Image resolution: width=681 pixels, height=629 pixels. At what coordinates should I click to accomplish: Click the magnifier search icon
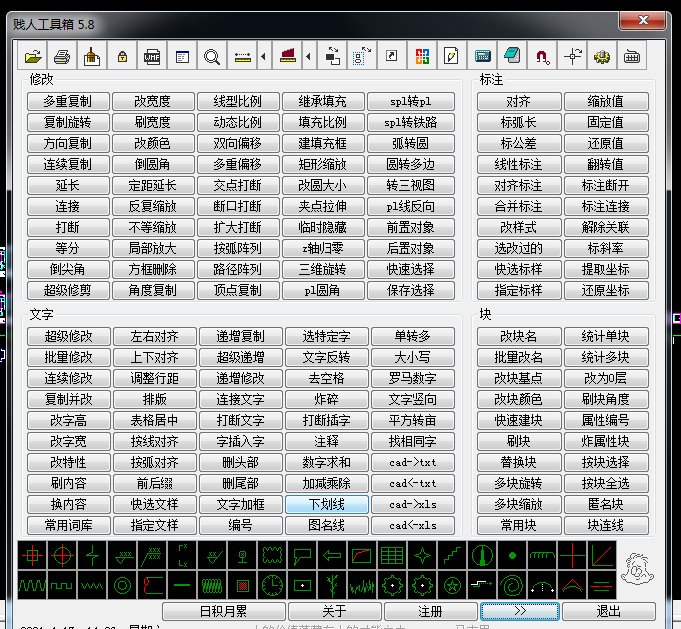(x=212, y=56)
